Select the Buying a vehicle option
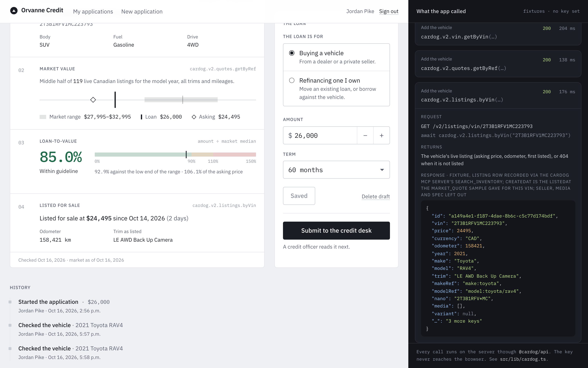This screenshot has height=368, width=588. (x=336, y=57)
